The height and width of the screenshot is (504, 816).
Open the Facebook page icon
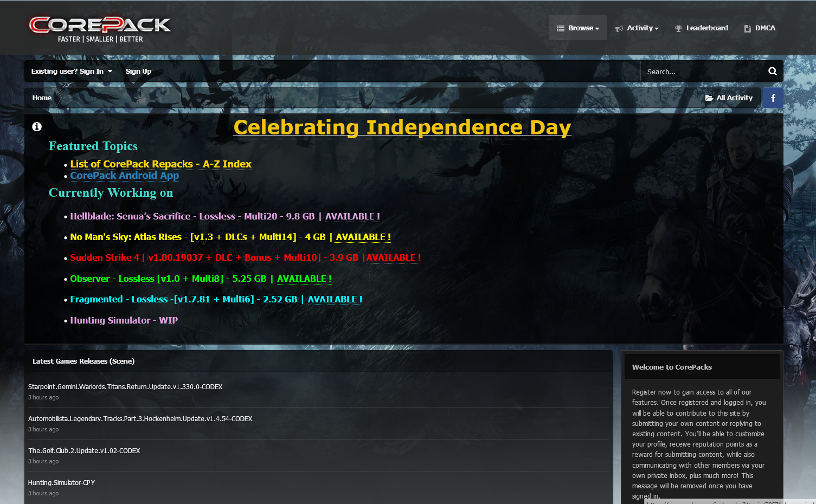[x=773, y=98]
